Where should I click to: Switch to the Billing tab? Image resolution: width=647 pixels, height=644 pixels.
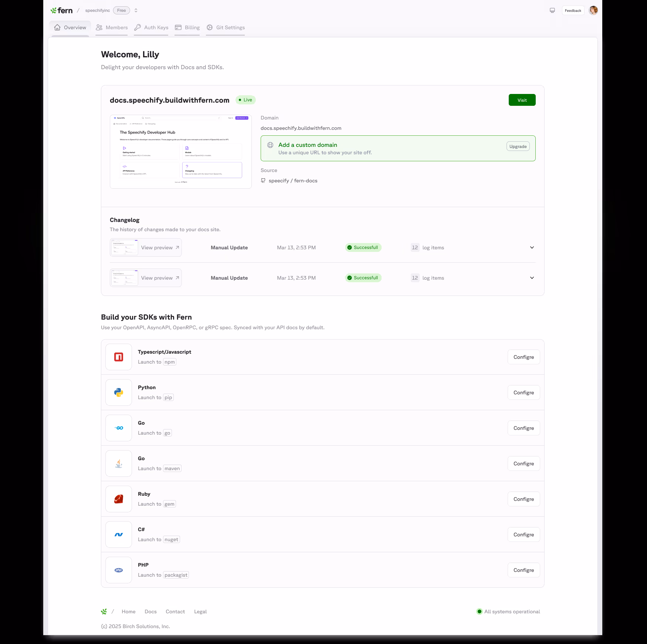(x=187, y=27)
